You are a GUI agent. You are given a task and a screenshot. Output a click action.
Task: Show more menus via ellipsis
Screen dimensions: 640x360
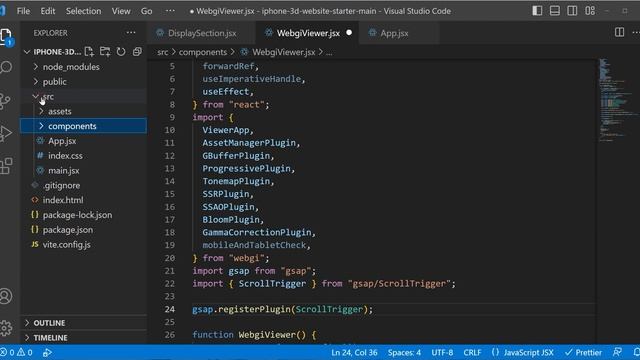tap(170, 11)
